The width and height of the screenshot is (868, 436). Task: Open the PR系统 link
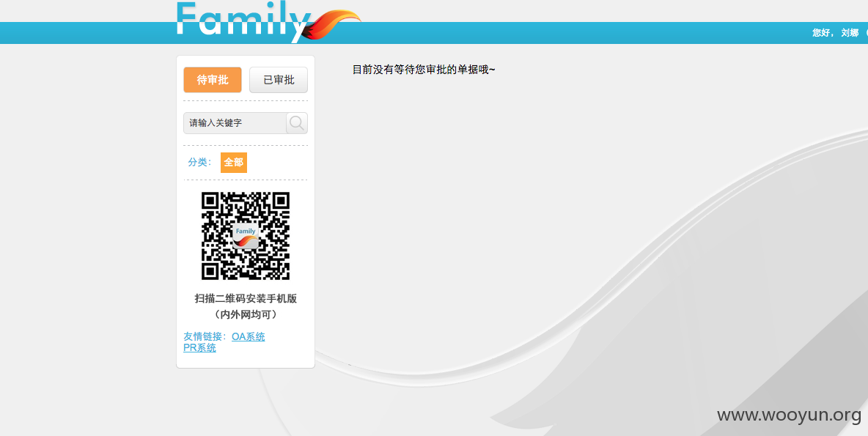pyautogui.click(x=200, y=347)
